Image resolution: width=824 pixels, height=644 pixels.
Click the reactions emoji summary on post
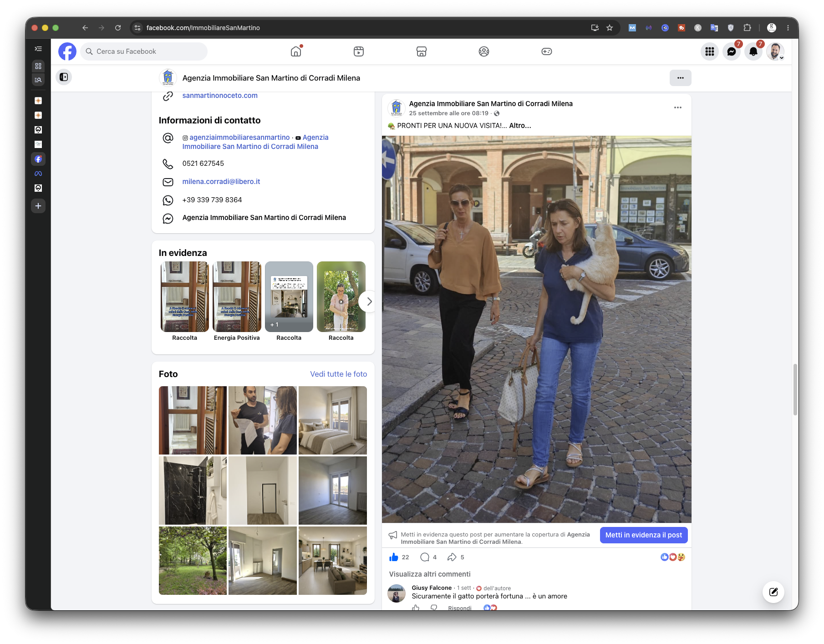click(x=673, y=557)
